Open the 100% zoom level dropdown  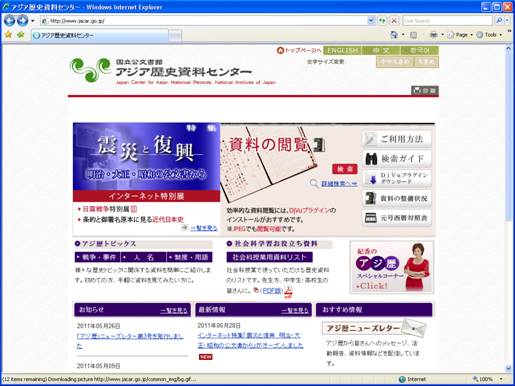(x=501, y=379)
